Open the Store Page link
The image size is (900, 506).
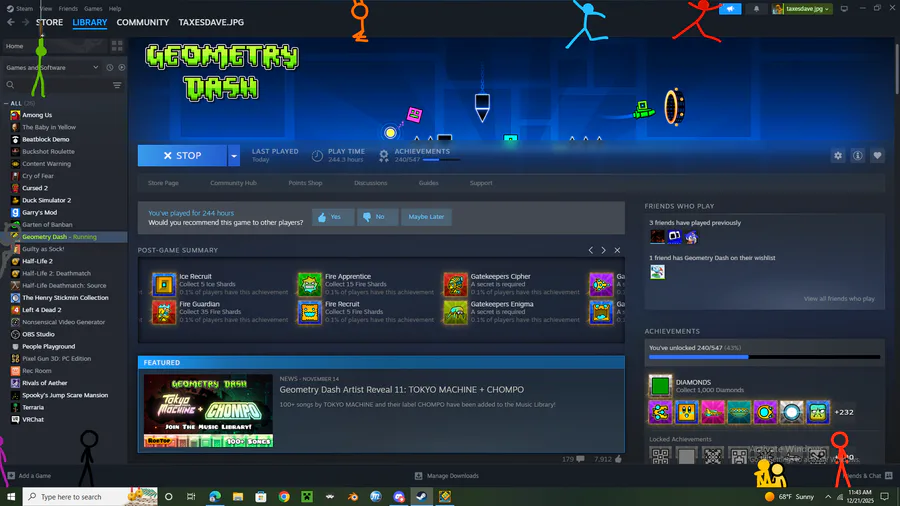tap(163, 183)
